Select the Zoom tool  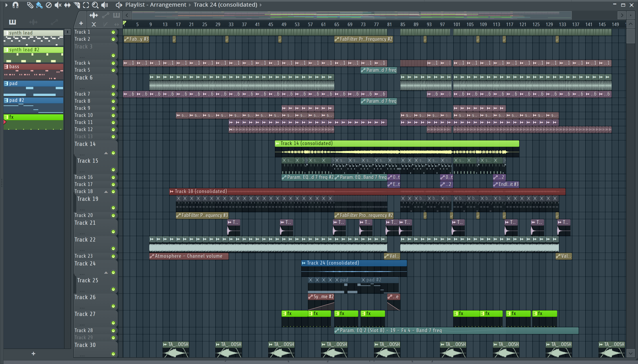pos(95,5)
